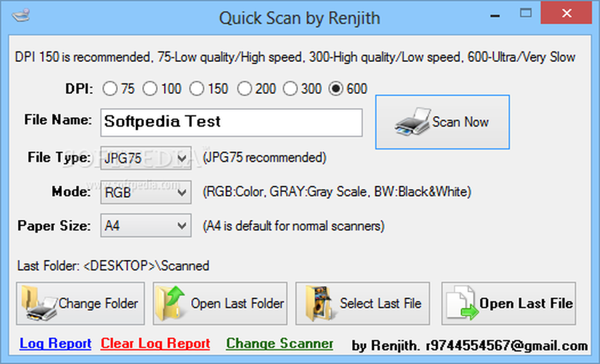Click the Open Last File button
This screenshot has width=600, height=364.
point(509,303)
